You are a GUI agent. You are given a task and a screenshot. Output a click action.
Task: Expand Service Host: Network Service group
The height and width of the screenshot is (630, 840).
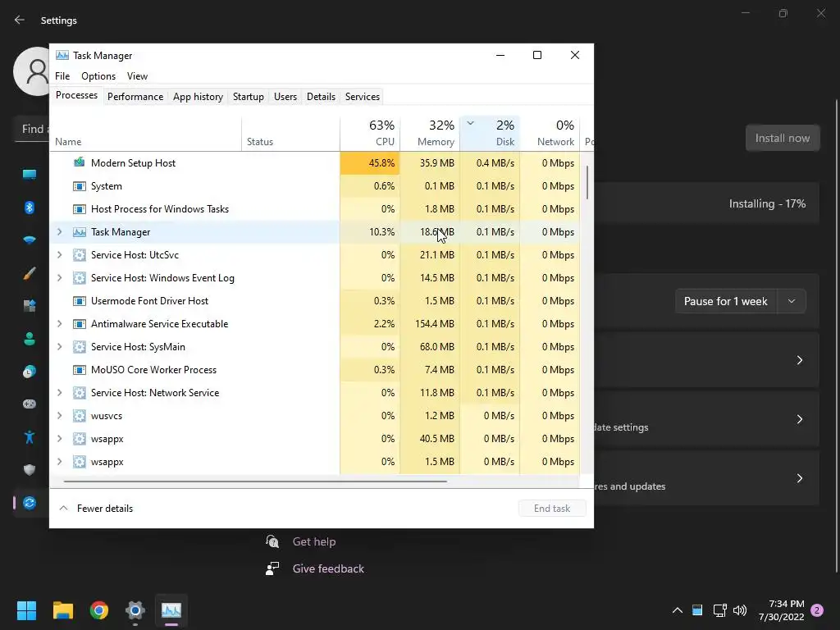point(59,393)
